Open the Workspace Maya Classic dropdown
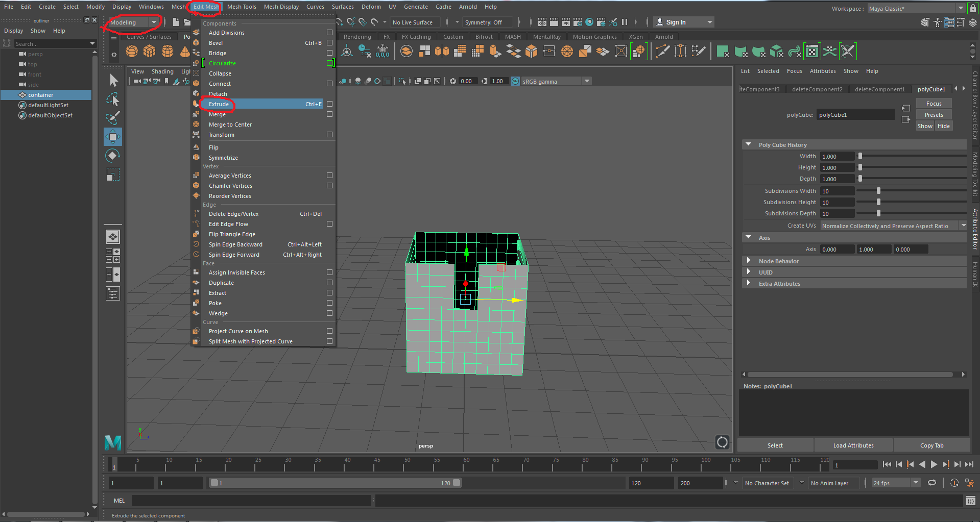Viewport: 980px width, 522px height. (x=916, y=8)
